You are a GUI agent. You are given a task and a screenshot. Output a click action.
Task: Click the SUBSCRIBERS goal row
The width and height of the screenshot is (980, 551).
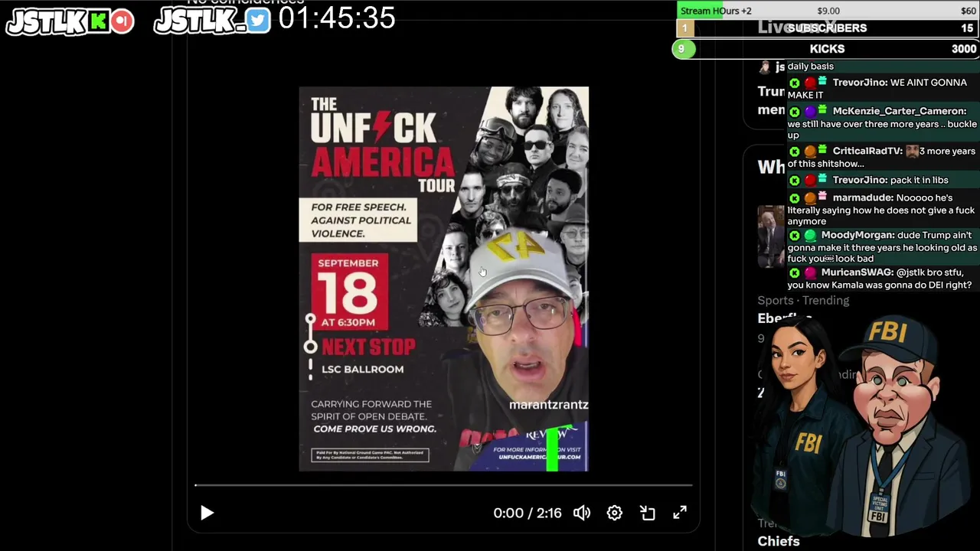click(827, 28)
